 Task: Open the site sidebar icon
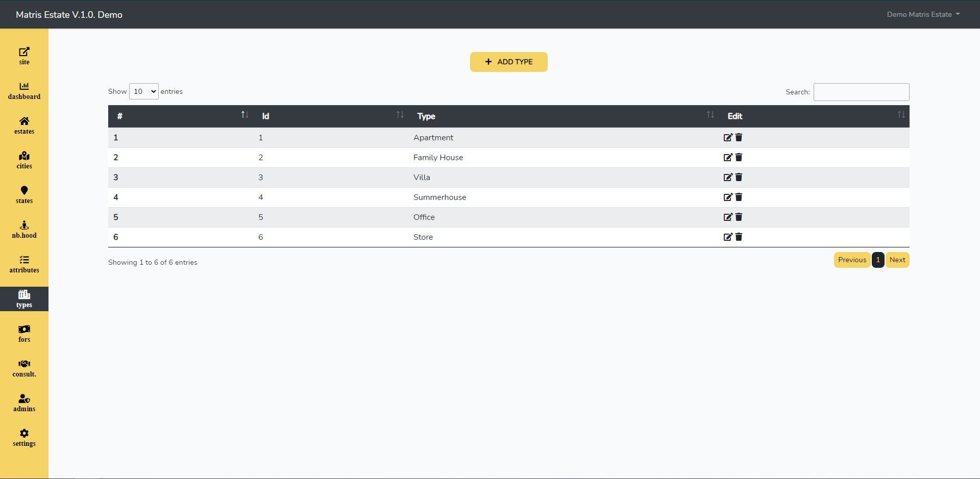pyautogui.click(x=24, y=56)
